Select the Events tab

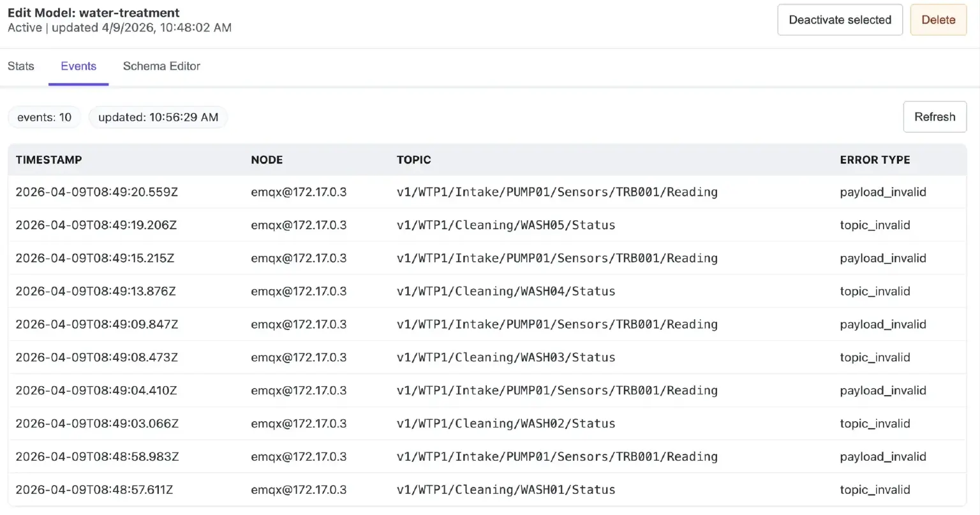tap(78, 66)
